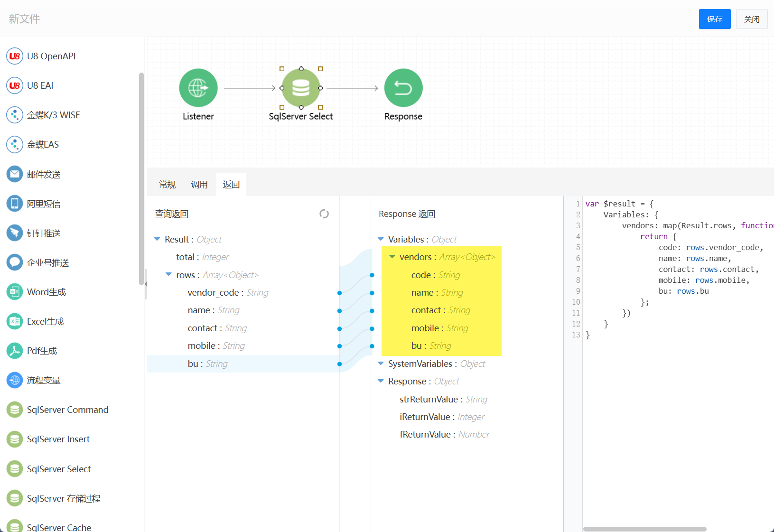Switch to the 常规 tab
The image size is (774, 532).
pos(167,185)
